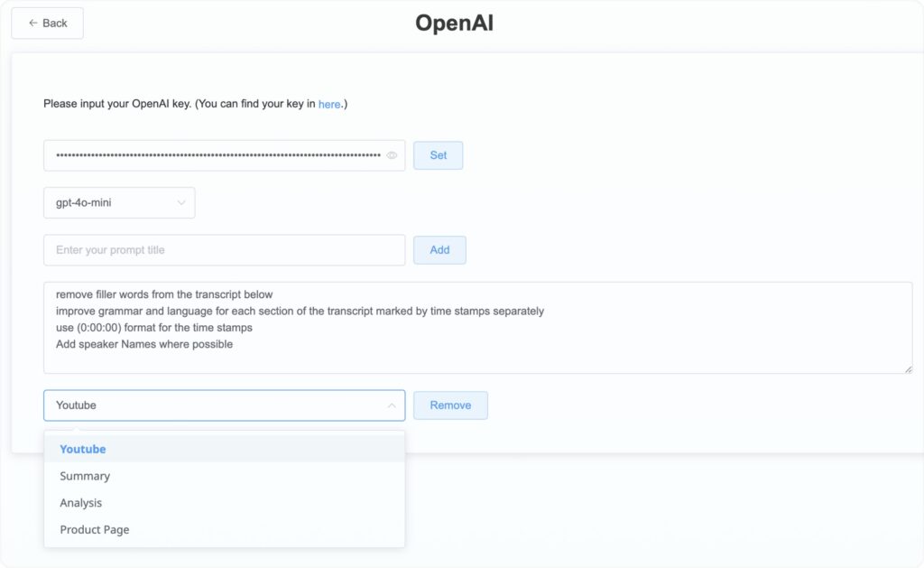
Task: Reveal the API key with eye icon
Action: tap(393, 155)
